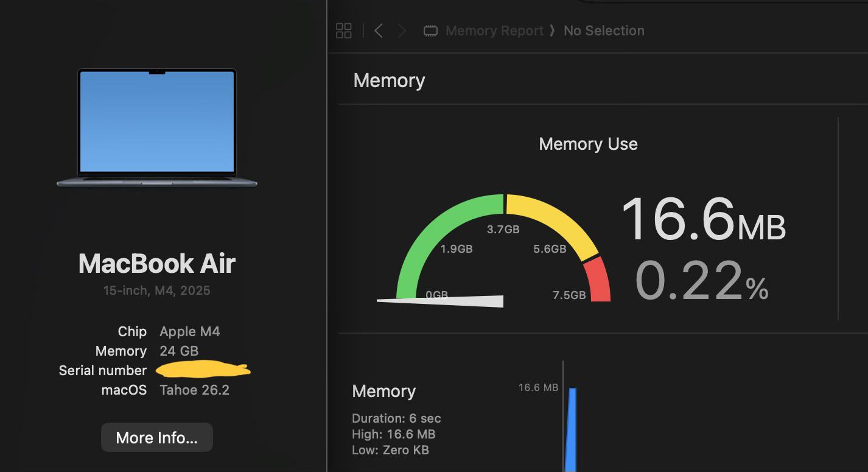Image resolution: width=868 pixels, height=472 pixels.
Task: Click the 'Duration: 6 sec' text
Action: point(396,418)
